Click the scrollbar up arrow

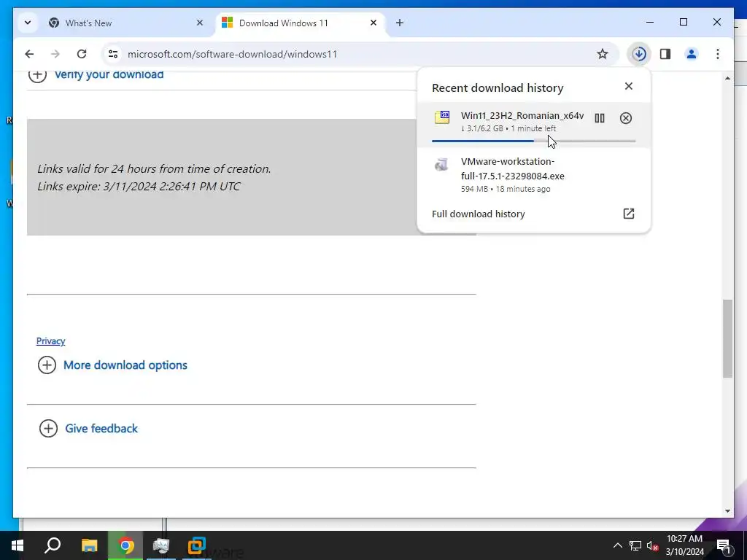[x=727, y=78]
